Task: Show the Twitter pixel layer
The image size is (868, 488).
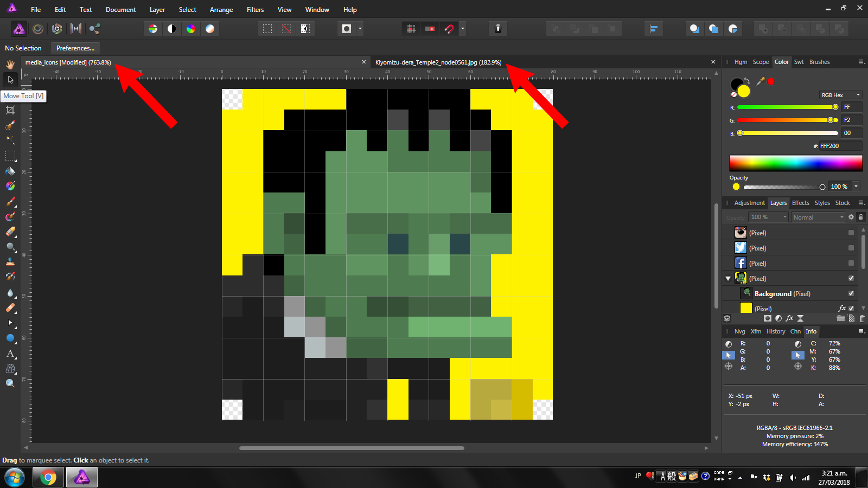Action: (851, 248)
